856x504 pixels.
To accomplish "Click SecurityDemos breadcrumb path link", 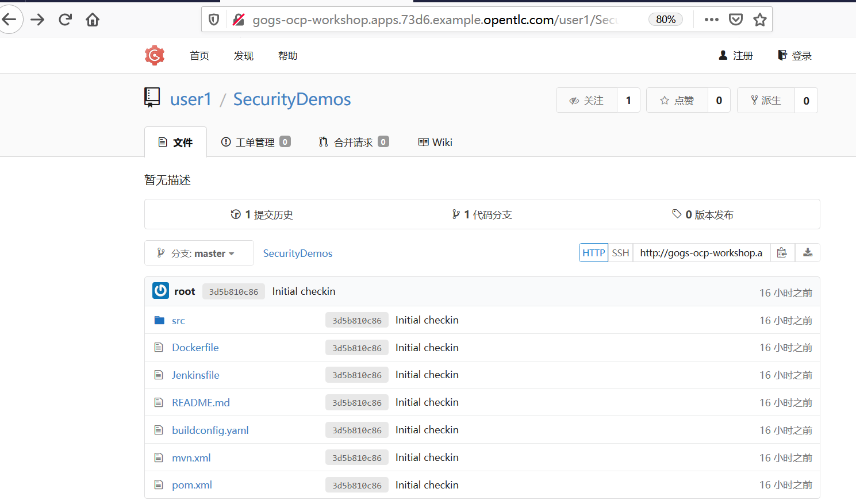I will pos(298,253).
